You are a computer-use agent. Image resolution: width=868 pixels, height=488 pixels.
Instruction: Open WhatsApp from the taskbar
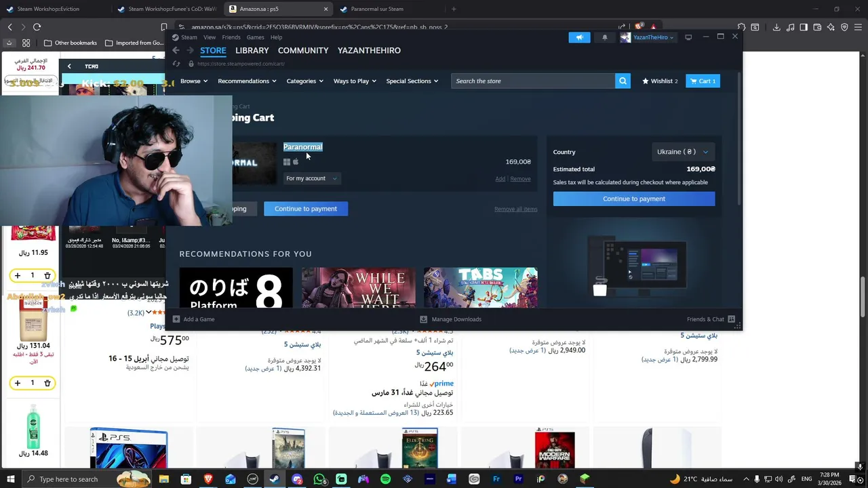coord(319,479)
